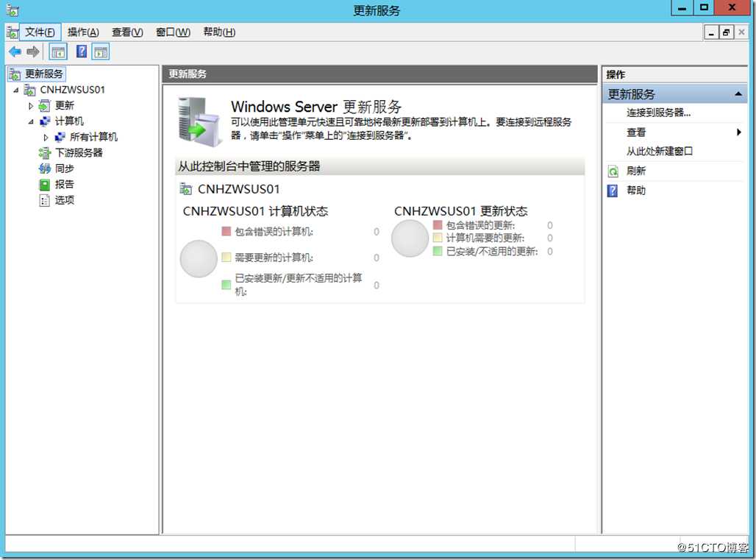This screenshot has width=756, height=560.
Task: Click the computer status pie chart
Action: point(199,259)
